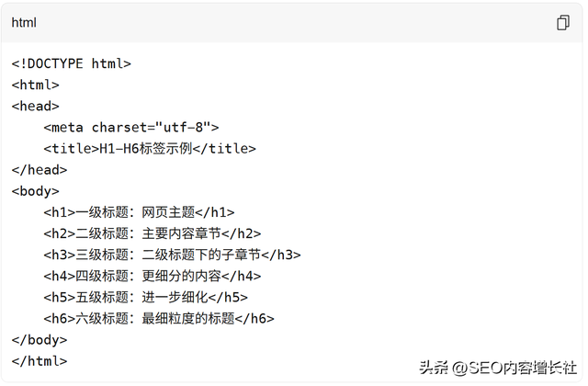The image size is (588, 386).
Task: Click the h3 三级标题 line
Action: click(x=172, y=255)
